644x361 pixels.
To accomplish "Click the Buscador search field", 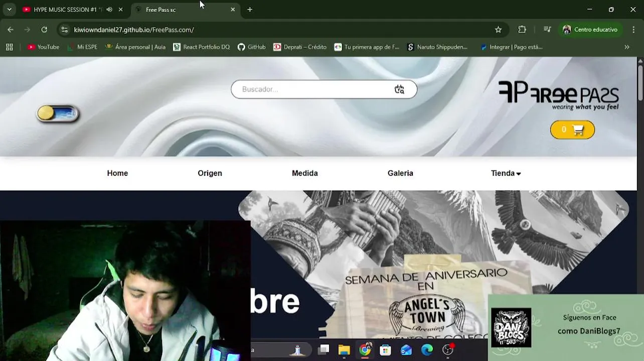I will pyautogui.click(x=324, y=89).
